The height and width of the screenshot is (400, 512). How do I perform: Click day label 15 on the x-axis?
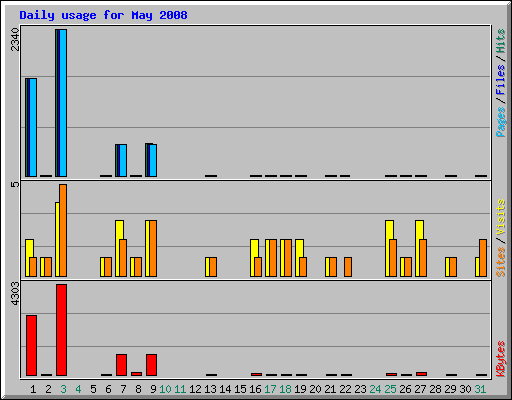coord(240,389)
